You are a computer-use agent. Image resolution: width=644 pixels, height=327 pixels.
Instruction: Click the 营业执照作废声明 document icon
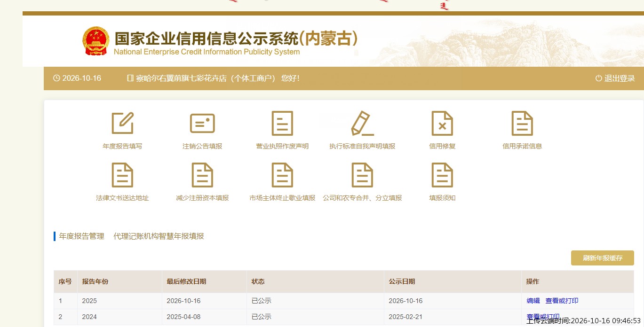coord(282,123)
